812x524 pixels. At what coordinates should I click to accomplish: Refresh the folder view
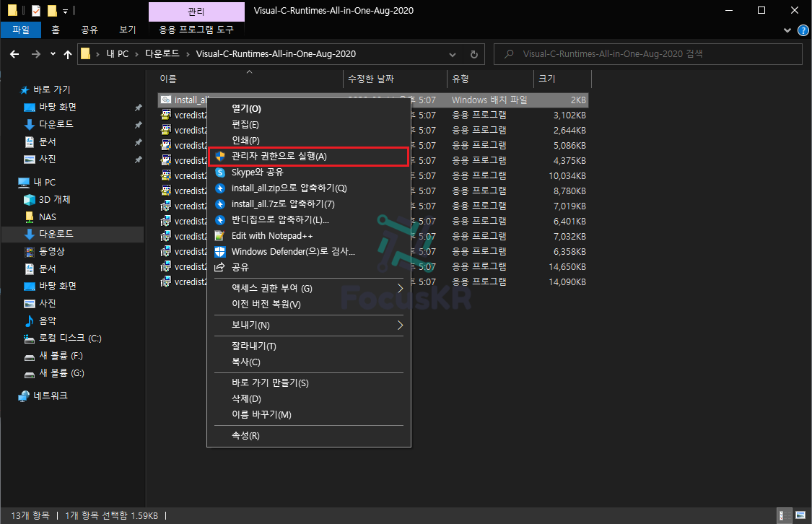click(x=473, y=54)
